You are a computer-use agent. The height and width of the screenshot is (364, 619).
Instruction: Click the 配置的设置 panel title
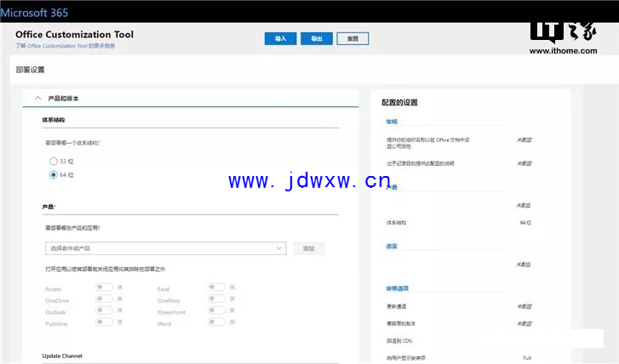pyautogui.click(x=399, y=103)
